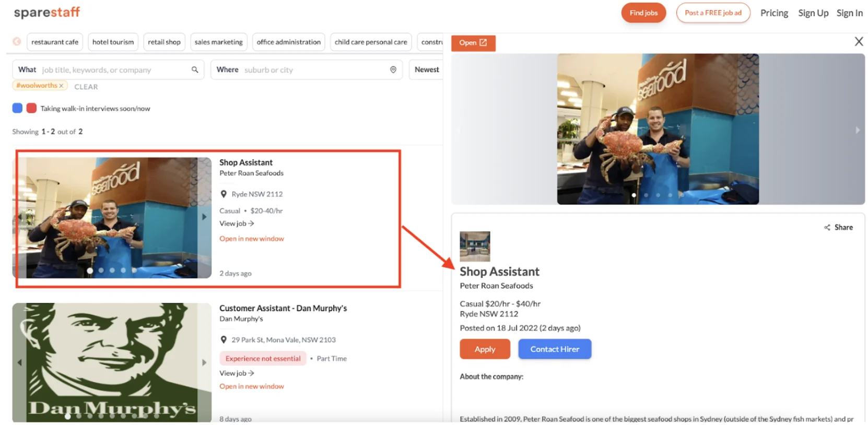Click the blue walk-in interview indicator

pos(17,108)
